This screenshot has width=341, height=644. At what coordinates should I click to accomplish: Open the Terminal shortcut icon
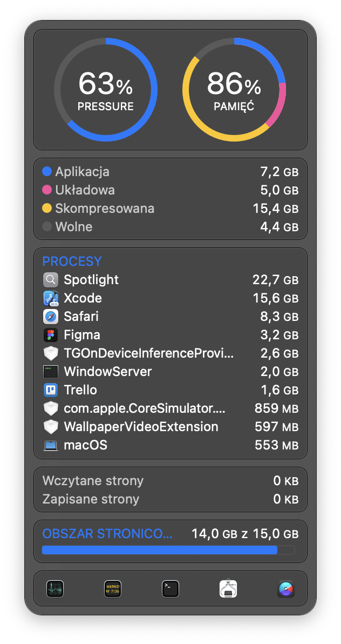pos(170,588)
